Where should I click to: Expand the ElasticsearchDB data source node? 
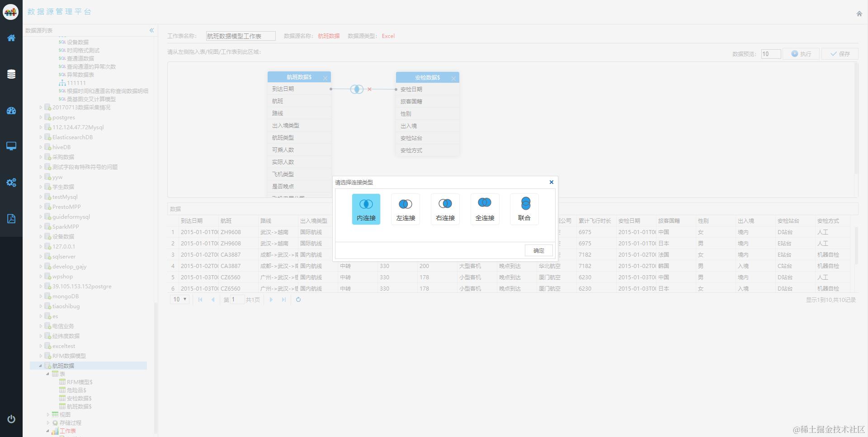tap(41, 137)
